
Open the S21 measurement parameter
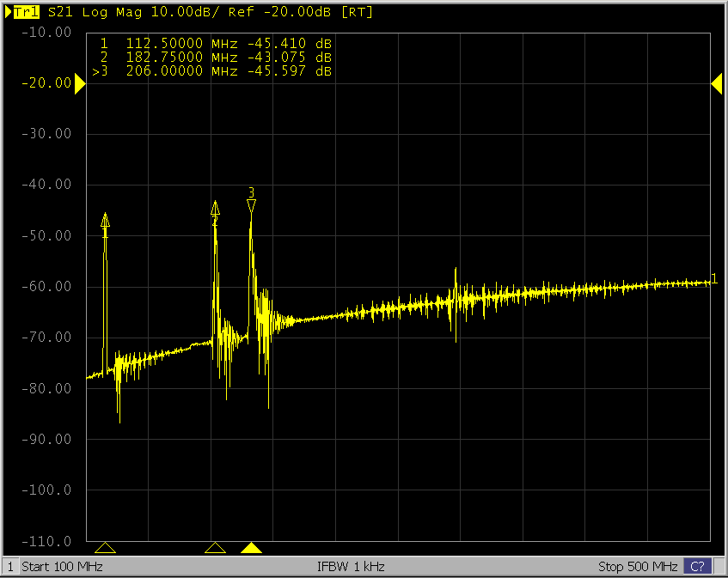60,13
